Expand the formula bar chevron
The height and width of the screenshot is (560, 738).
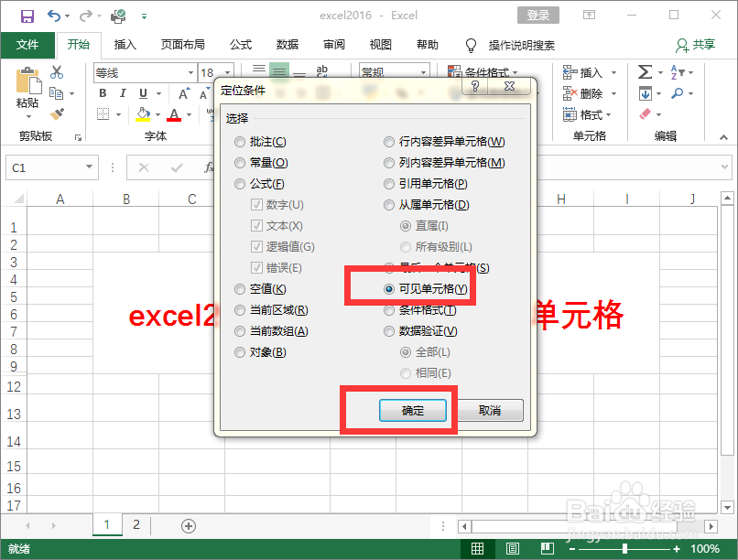click(x=724, y=167)
